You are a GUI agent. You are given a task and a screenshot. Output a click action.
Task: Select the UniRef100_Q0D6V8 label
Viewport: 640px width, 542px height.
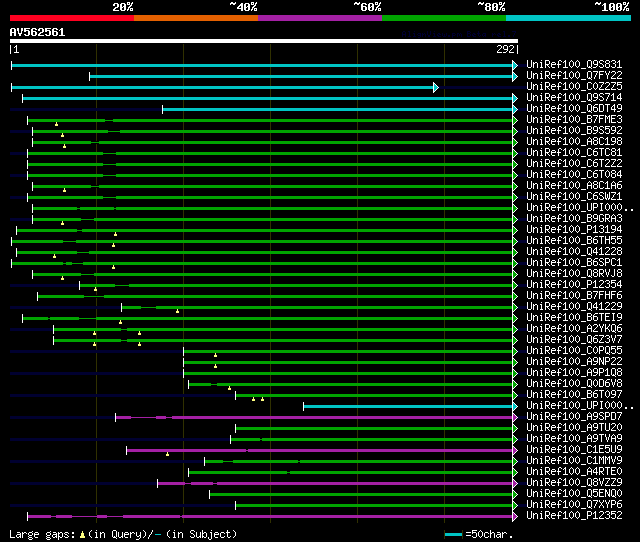coord(574,384)
